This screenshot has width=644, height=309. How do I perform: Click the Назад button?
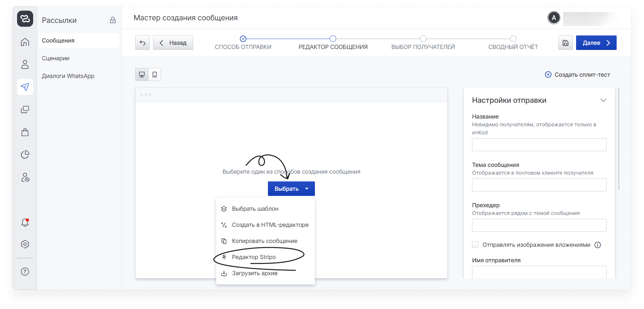pyautogui.click(x=173, y=43)
